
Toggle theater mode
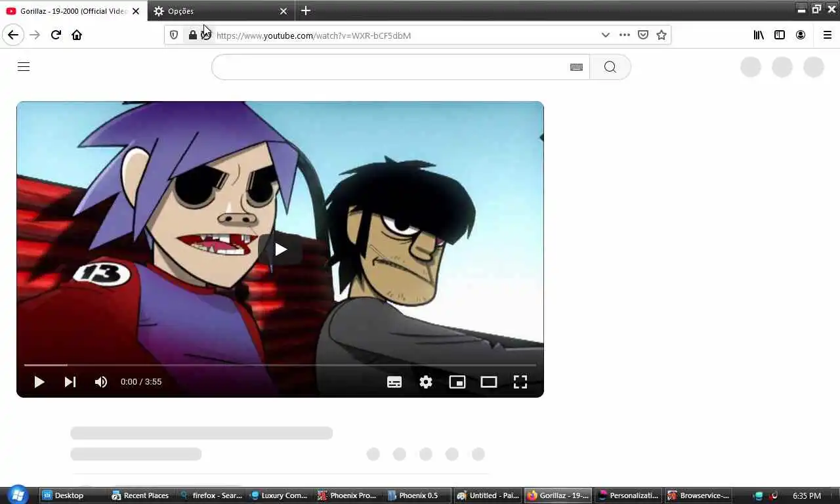489,382
